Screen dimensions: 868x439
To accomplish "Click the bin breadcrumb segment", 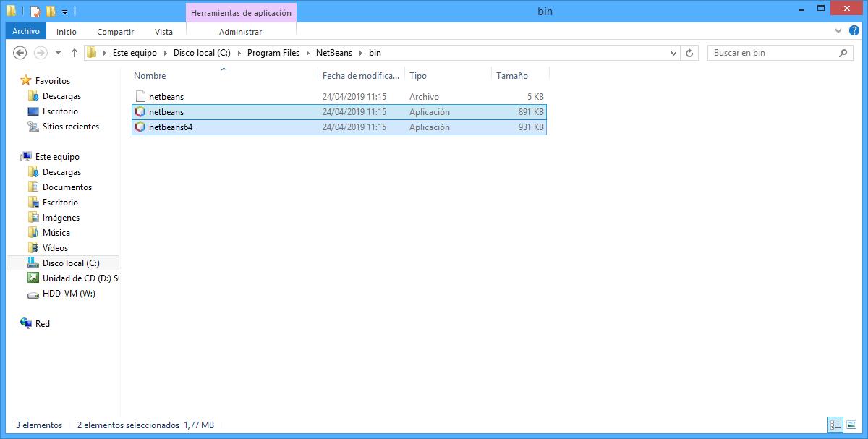I will click(375, 53).
